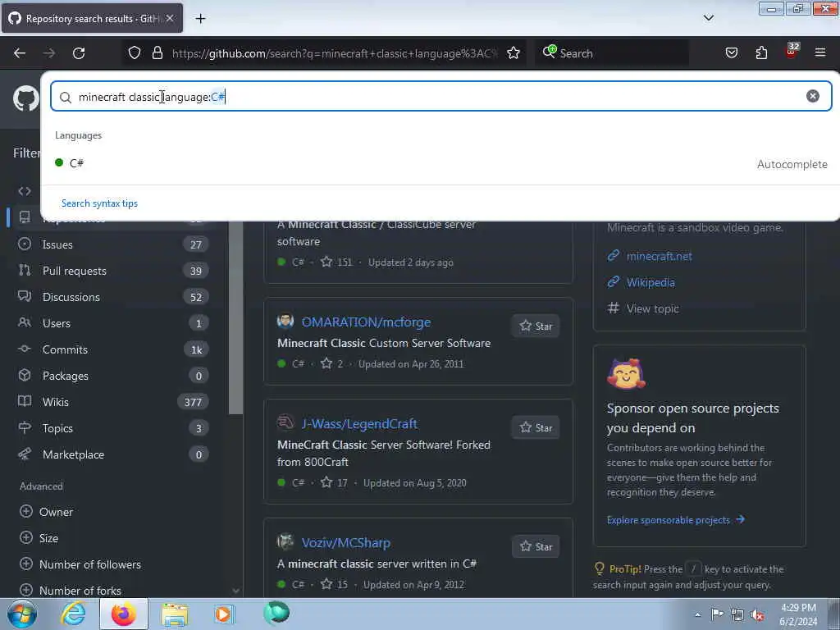View site security padlock info
Screen dimensions: 840x630
tap(157, 53)
